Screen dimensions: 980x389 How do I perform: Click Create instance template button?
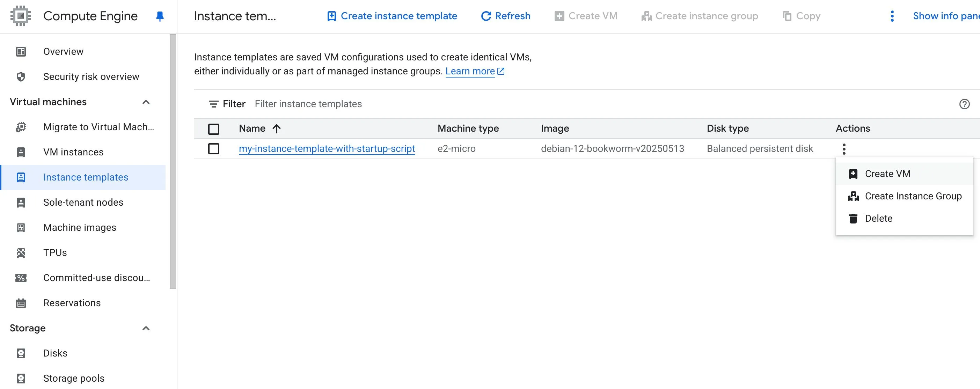392,16
